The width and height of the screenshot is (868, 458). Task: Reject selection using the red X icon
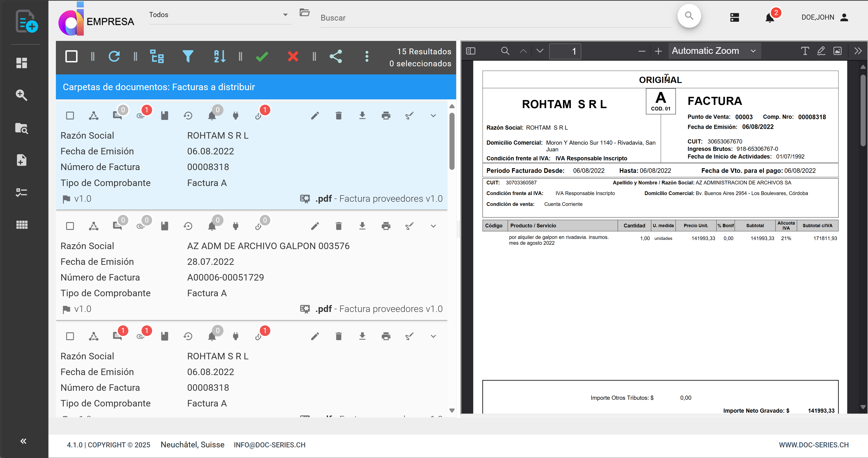[x=293, y=56]
